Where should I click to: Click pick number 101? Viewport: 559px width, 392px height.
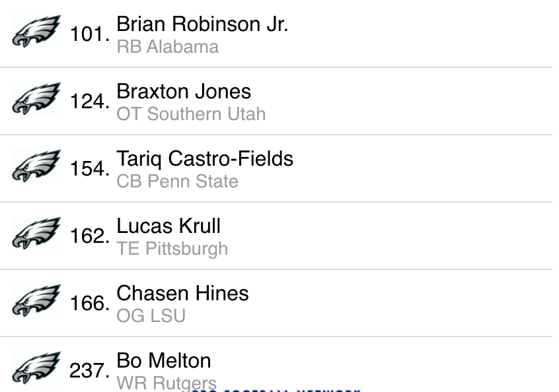coord(89,34)
